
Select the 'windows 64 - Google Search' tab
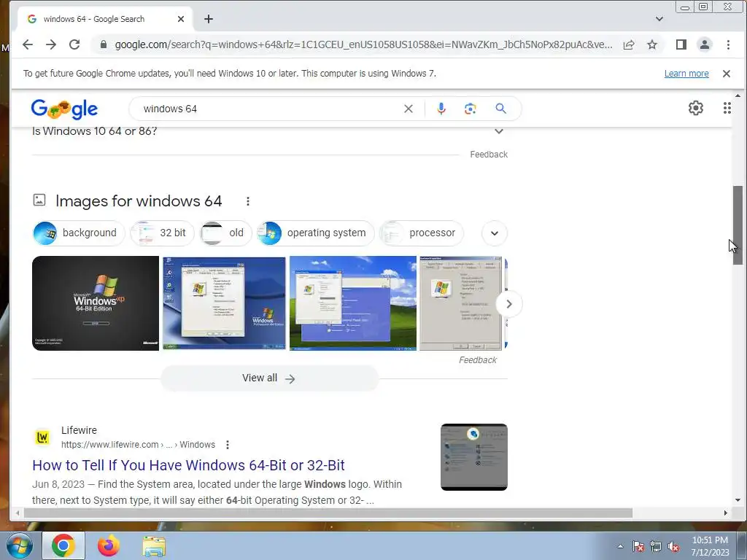[x=105, y=19]
